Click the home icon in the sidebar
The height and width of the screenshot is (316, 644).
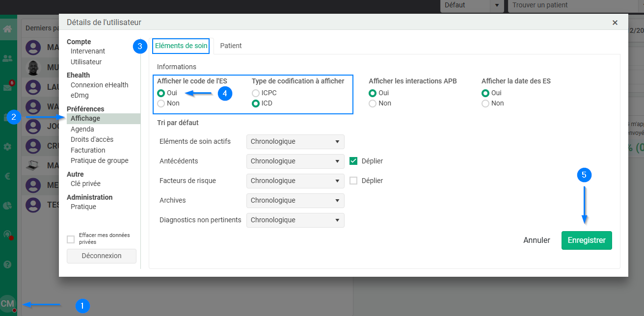(7, 28)
